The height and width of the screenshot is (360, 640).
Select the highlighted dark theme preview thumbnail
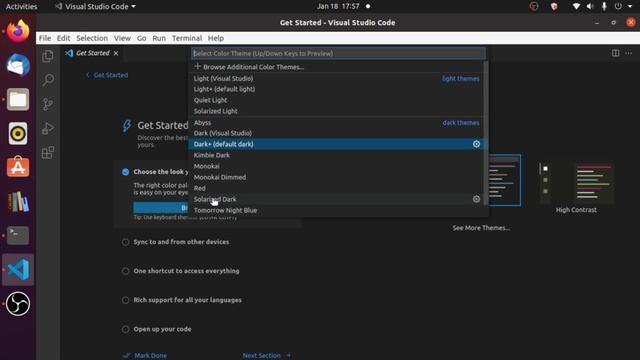click(504, 180)
